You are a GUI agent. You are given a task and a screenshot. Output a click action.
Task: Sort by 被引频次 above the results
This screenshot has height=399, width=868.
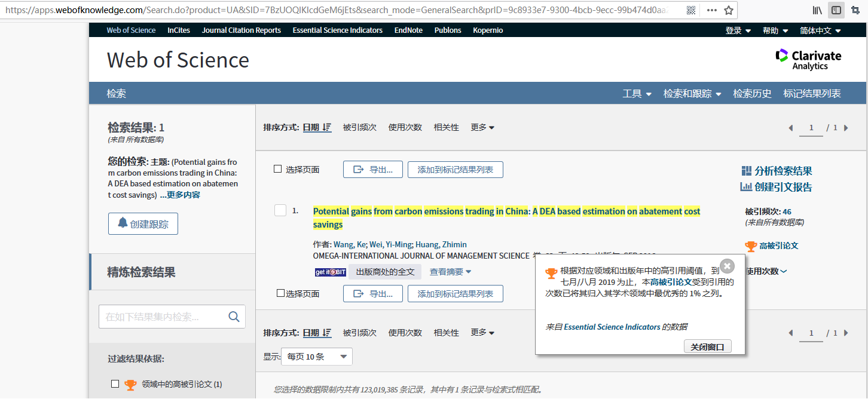click(360, 127)
